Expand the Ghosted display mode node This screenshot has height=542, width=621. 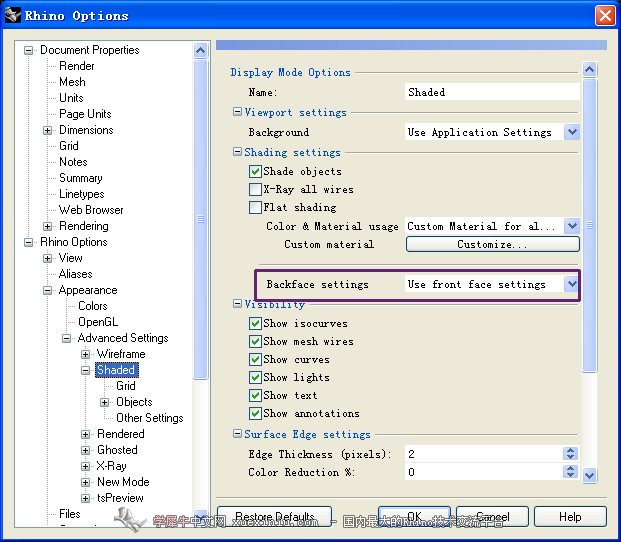click(85, 450)
